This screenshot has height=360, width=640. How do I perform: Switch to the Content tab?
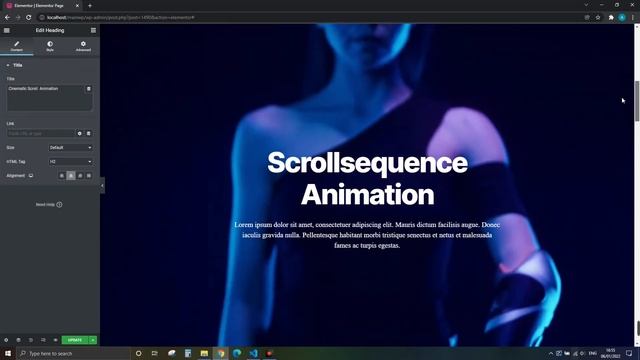[17, 46]
